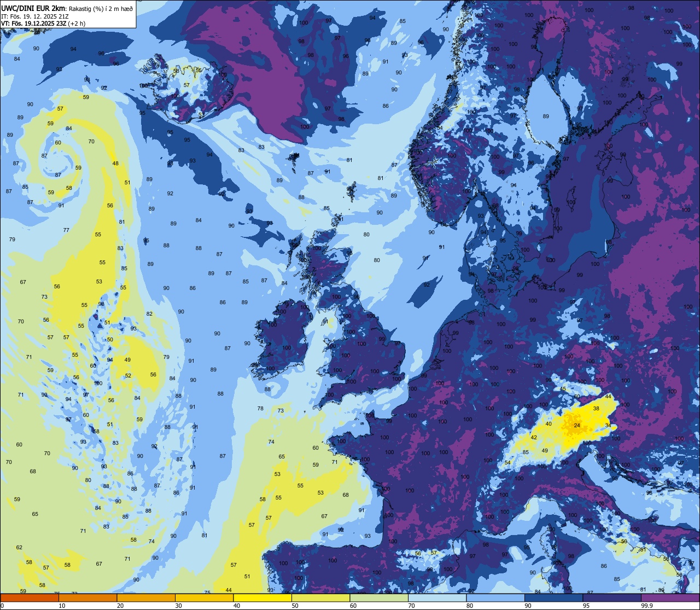Click the '42' humidity value on the map
This screenshot has height=610, width=700.
tap(534, 437)
